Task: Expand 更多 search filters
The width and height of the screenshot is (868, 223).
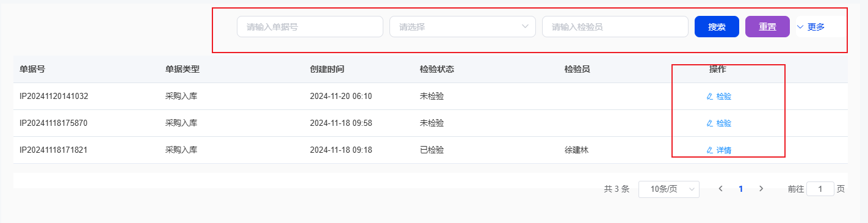Action: 811,27
